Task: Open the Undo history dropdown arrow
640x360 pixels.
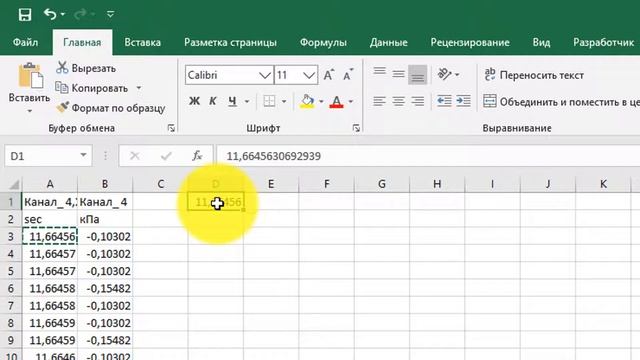Action: [63, 15]
